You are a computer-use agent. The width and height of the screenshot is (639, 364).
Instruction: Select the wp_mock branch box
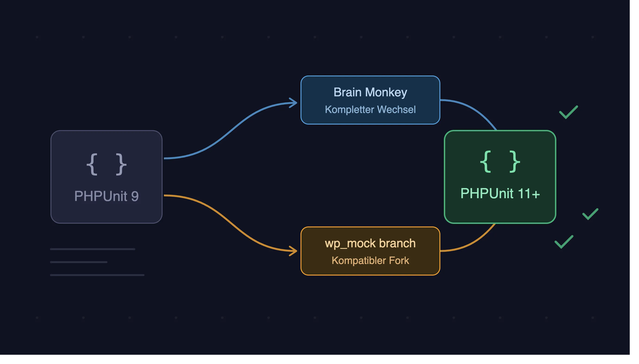370,251
